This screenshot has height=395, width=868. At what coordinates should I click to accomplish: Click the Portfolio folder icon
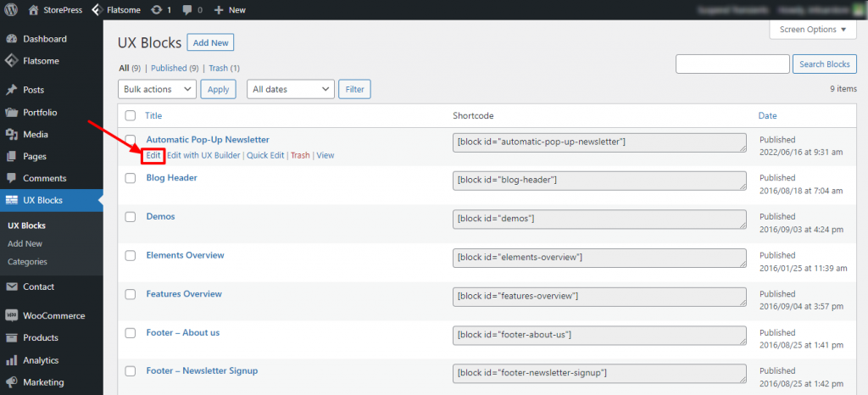pyautogui.click(x=11, y=112)
